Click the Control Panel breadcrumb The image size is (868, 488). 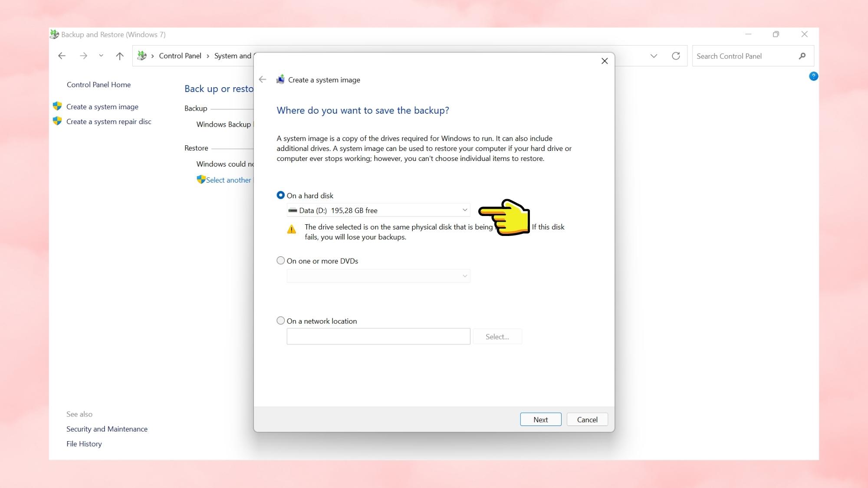click(x=180, y=56)
